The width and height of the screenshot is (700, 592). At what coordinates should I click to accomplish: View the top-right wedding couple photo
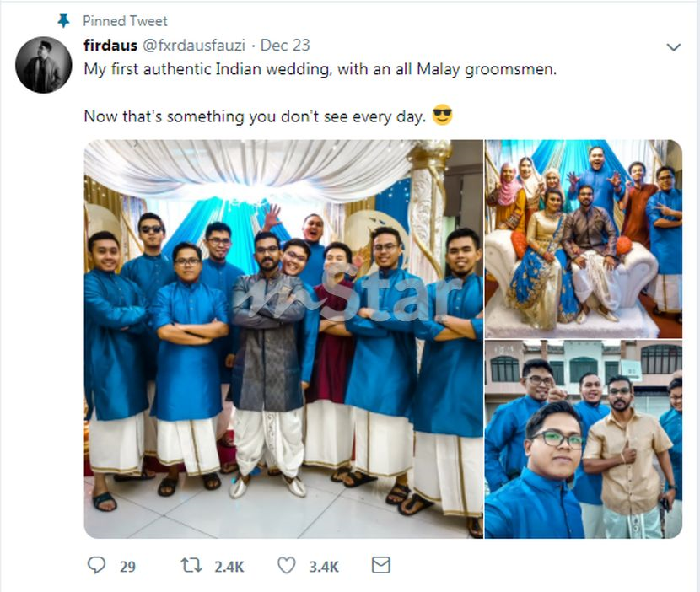[x=583, y=239]
